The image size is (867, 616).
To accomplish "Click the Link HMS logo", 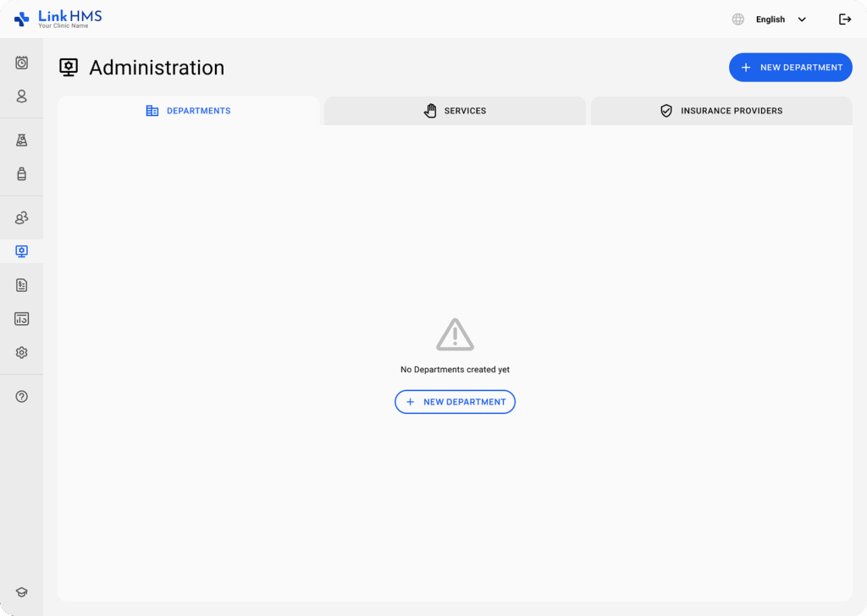I will point(58,19).
